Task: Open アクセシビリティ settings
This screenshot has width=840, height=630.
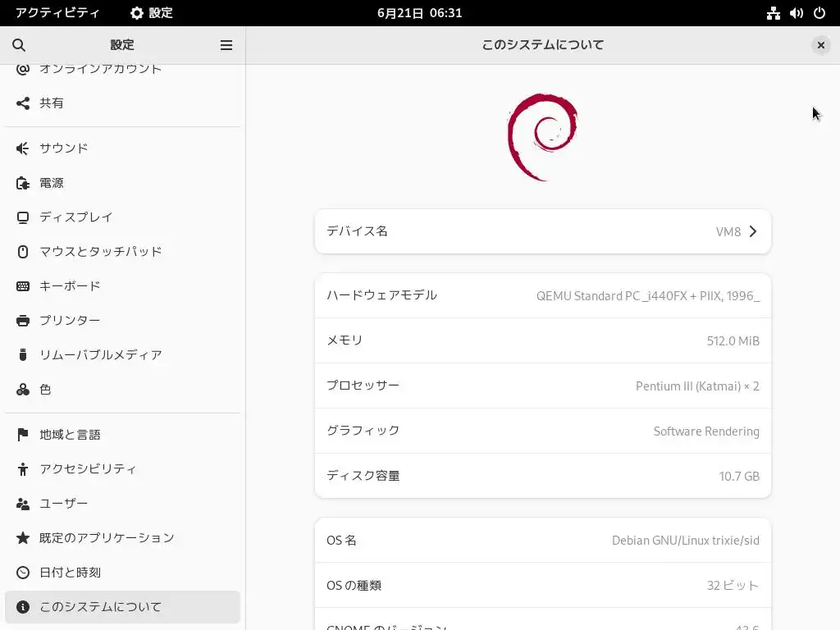Action: tap(122, 469)
